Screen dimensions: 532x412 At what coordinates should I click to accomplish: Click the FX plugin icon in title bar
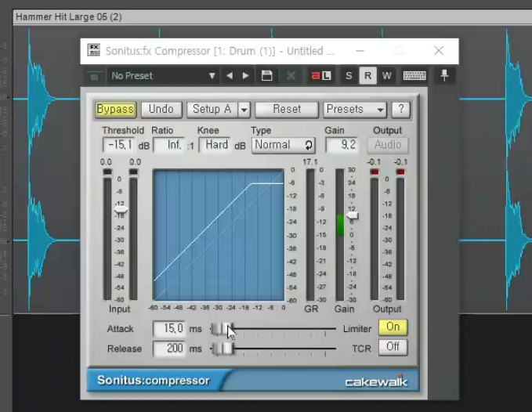(x=94, y=50)
